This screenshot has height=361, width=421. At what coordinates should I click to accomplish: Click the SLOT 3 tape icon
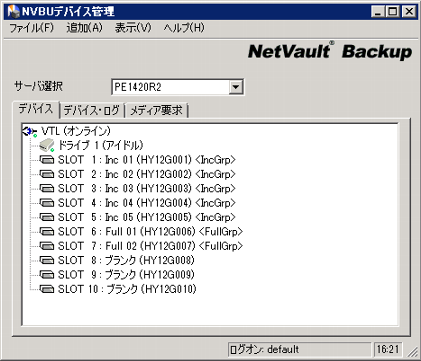(x=47, y=189)
